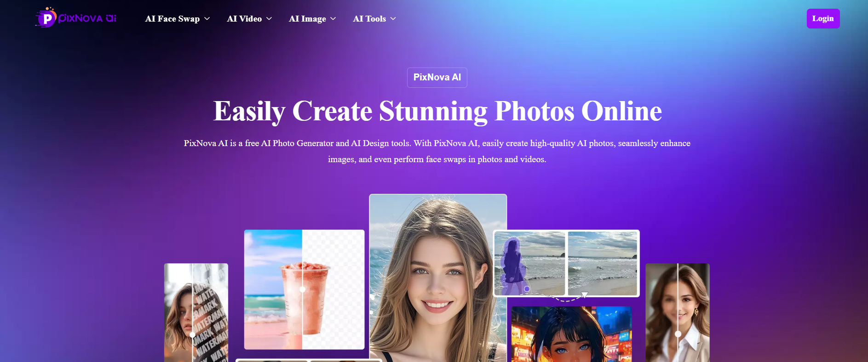Select the AI Tools menu label

369,19
